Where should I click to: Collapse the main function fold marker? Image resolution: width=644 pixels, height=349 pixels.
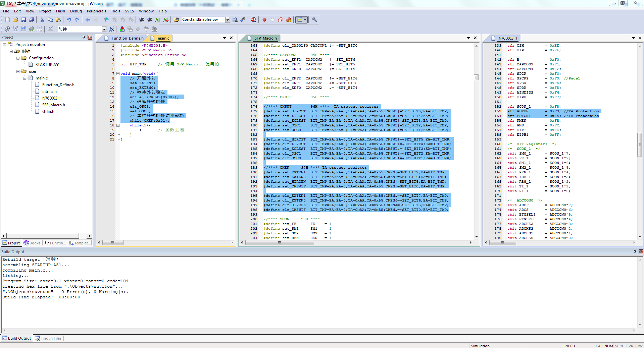[118, 73]
